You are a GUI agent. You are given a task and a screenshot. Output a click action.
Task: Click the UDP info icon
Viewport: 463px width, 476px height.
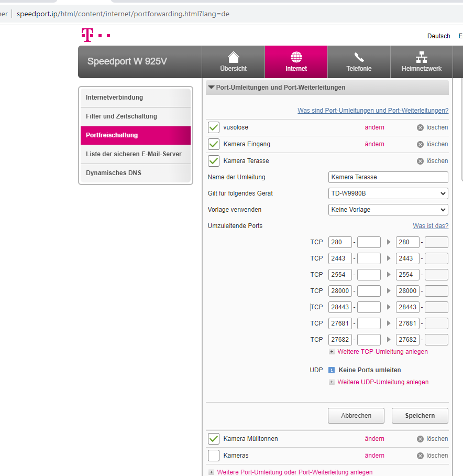pyautogui.click(x=332, y=370)
